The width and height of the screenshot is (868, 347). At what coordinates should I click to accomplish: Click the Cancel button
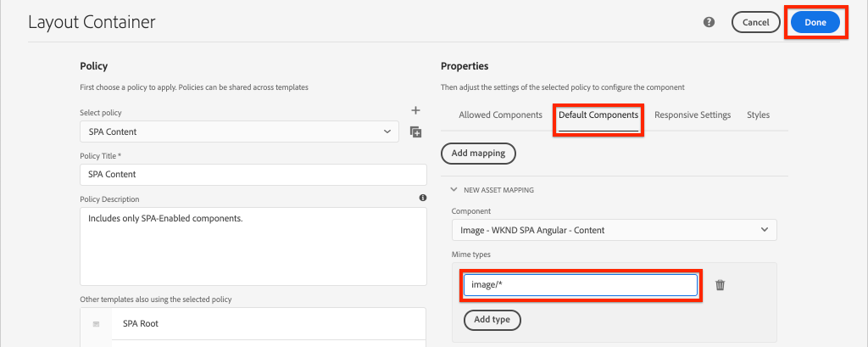pyautogui.click(x=755, y=22)
